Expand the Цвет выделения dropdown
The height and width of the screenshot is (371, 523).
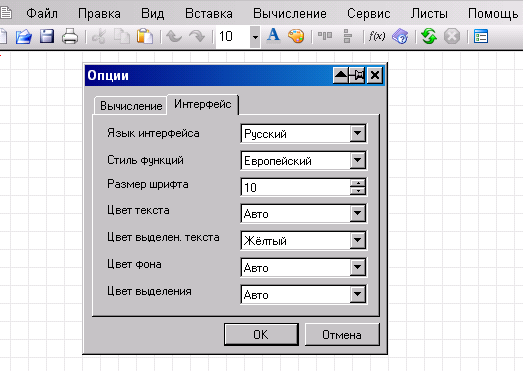coord(358,294)
